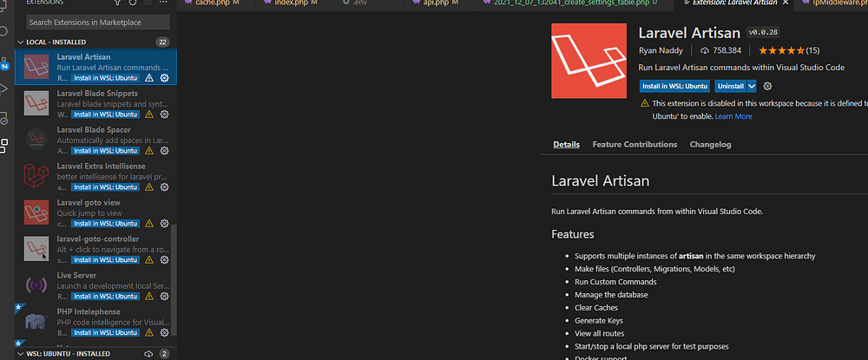
Task: Open the Remote Explorer activity icon
Action: point(4,117)
